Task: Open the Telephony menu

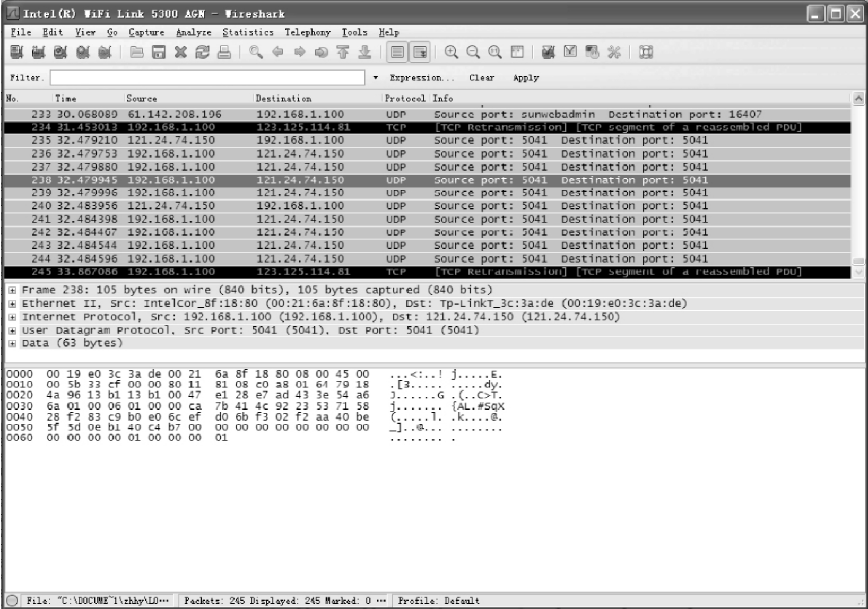Action: point(308,32)
